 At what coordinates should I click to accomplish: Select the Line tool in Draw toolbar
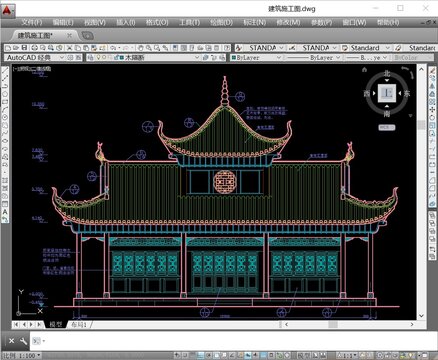pos(5,69)
